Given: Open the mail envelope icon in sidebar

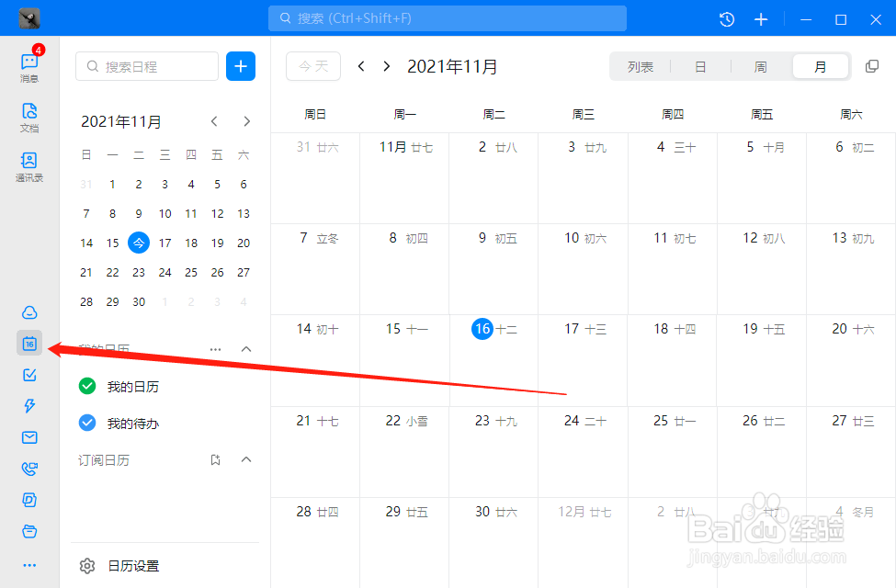Looking at the screenshot, I should (28, 436).
